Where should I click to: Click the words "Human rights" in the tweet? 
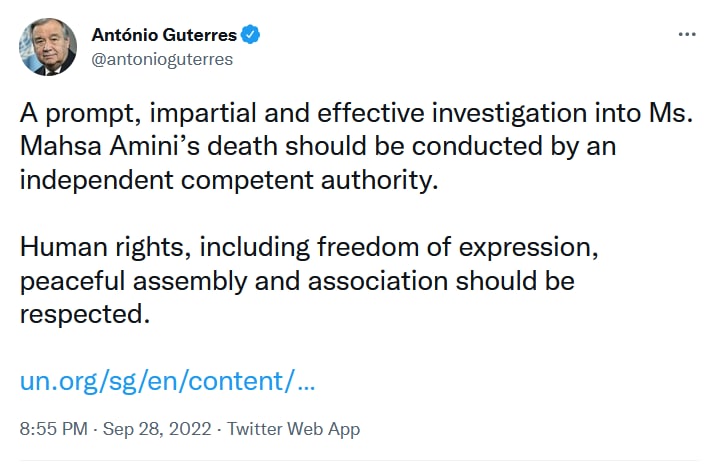coord(90,246)
